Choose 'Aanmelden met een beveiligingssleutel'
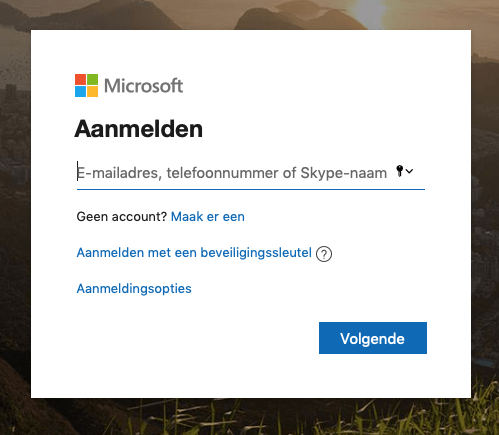Viewport: 499px width, 435px height. coord(194,253)
